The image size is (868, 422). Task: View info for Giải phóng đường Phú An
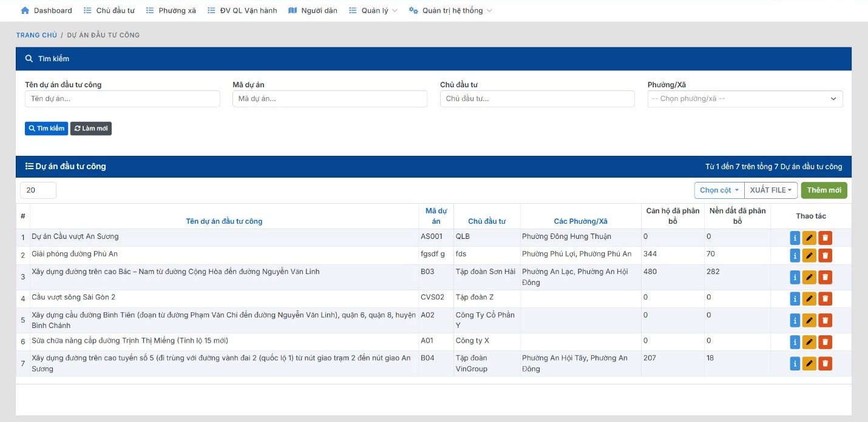795,255
